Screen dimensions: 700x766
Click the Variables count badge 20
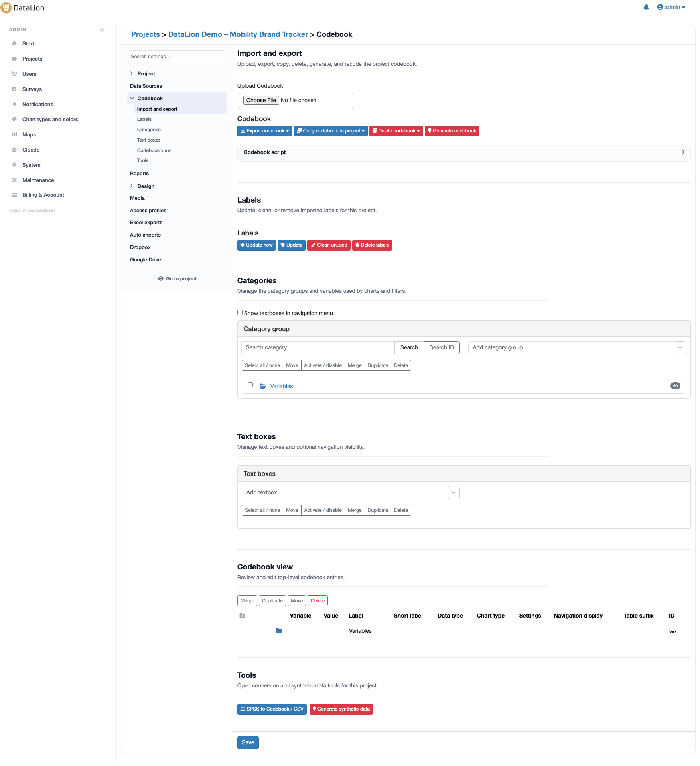tap(675, 386)
